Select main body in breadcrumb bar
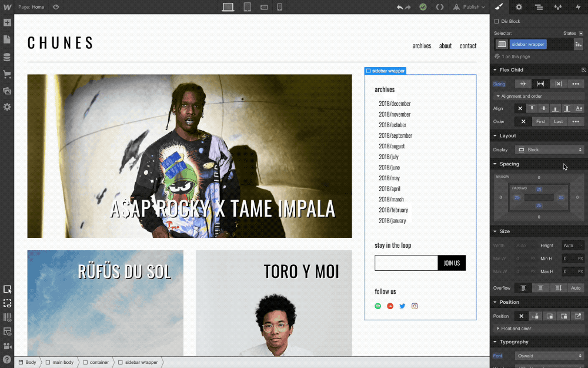The width and height of the screenshot is (588, 368). [59, 362]
